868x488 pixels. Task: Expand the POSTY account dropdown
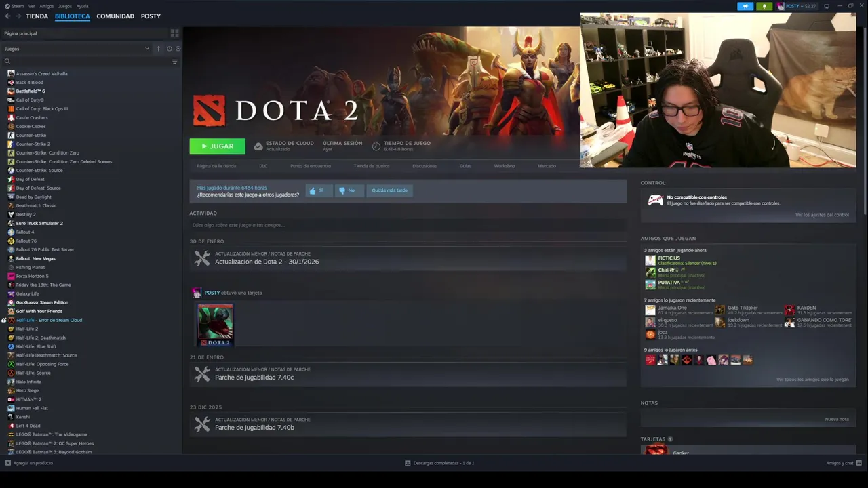(x=797, y=6)
